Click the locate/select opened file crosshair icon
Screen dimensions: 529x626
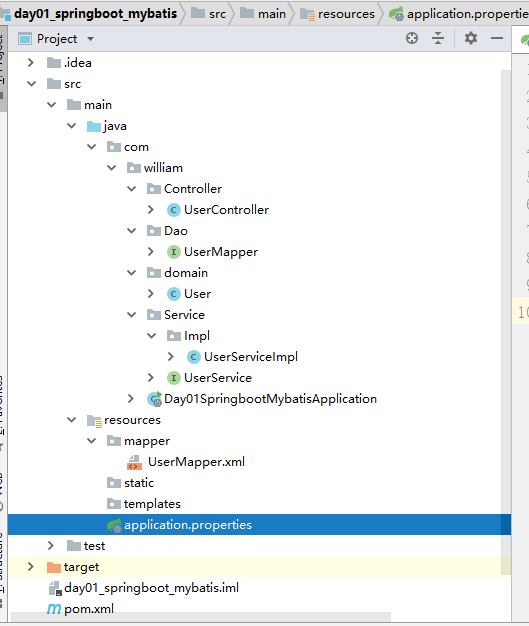(412, 38)
